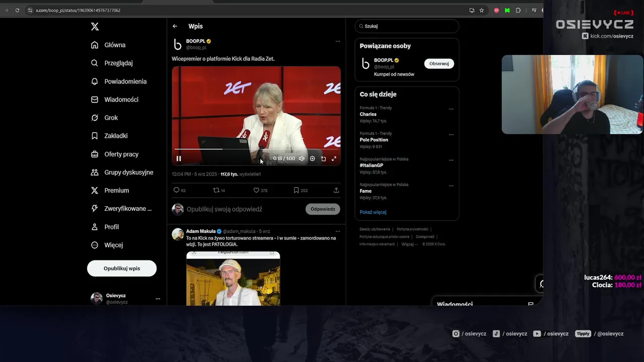Open Premium in sidebar

click(x=110, y=191)
